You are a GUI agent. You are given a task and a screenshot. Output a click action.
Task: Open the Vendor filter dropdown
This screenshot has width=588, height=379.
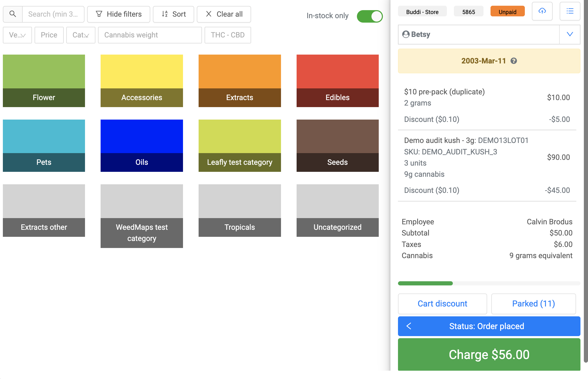point(17,35)
